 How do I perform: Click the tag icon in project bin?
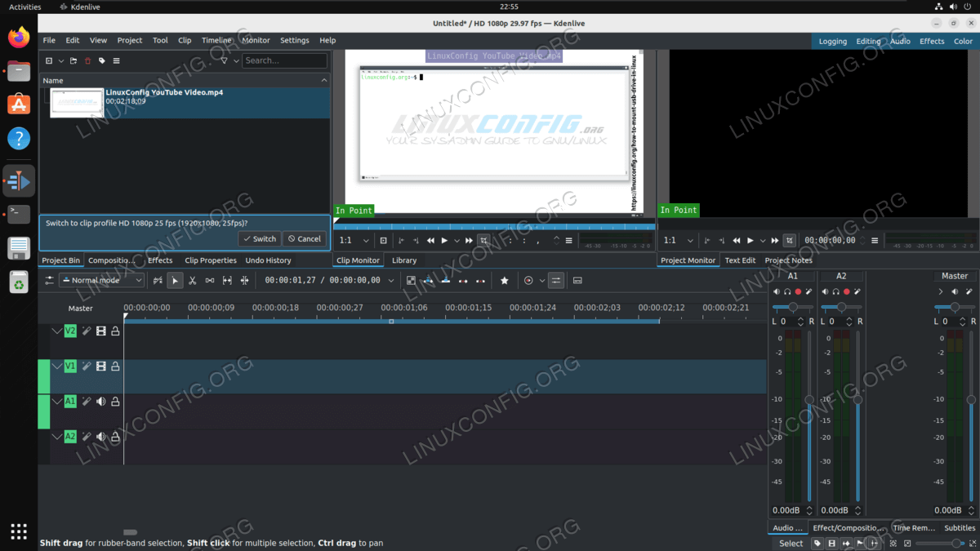[x=102, y=60]
